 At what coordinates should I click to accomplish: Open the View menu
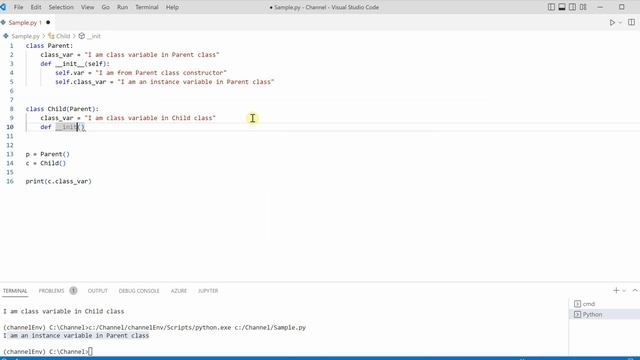[87, 7]
